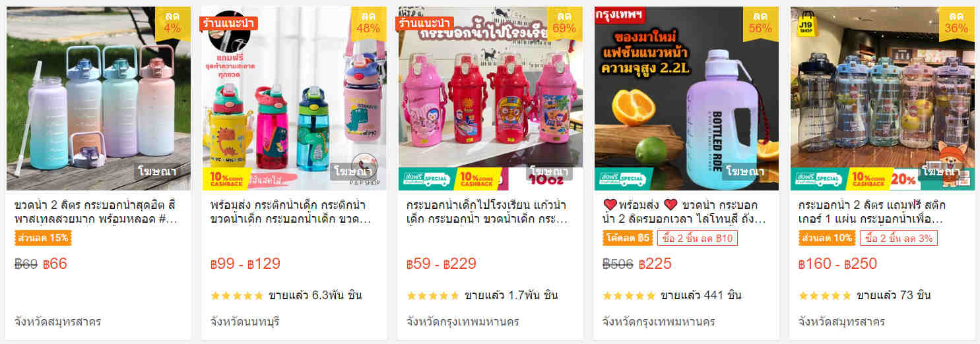
Task: Click the ลด 69% discount badge
Action: pyautogui.click(x=564, y=22)
